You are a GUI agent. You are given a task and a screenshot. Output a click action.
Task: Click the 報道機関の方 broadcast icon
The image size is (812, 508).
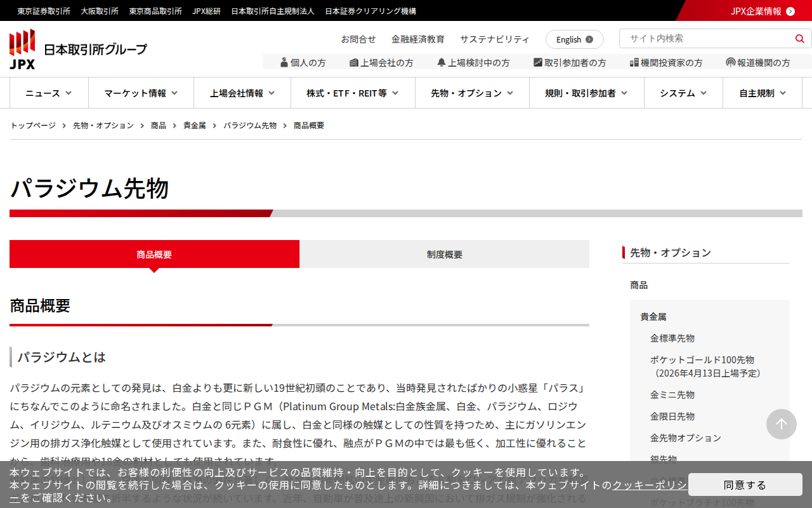tap(731, 62)
